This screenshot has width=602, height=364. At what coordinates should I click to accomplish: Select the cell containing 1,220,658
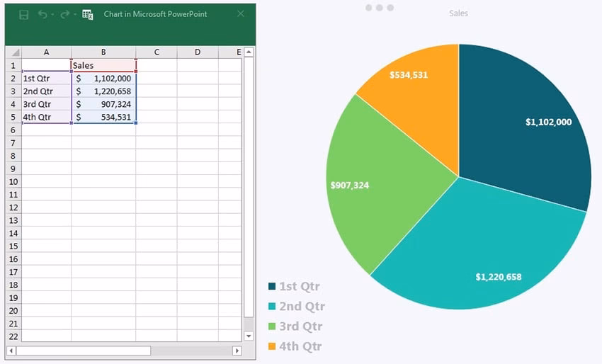[x=103, y=91]
